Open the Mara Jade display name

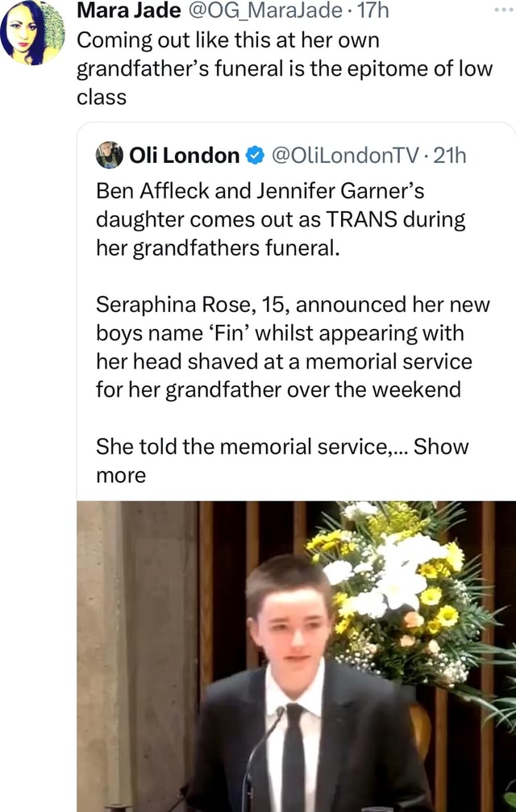click(115, 12)
